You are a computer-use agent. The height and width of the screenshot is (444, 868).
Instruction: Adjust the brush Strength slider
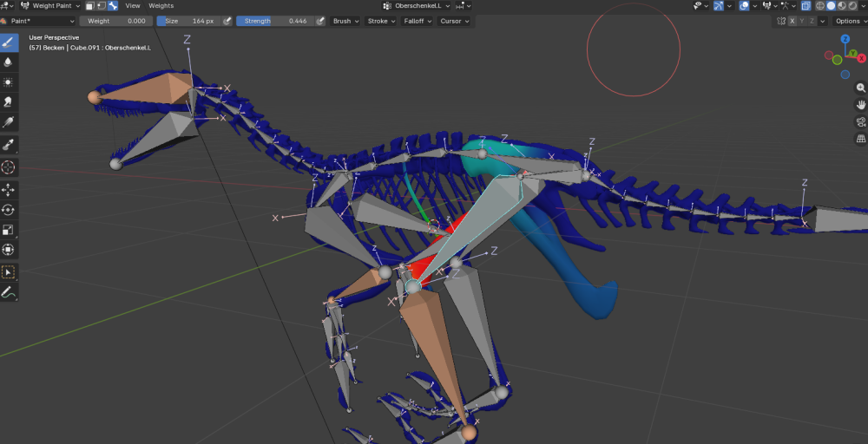pyautogui.click(x=275, y=21)
